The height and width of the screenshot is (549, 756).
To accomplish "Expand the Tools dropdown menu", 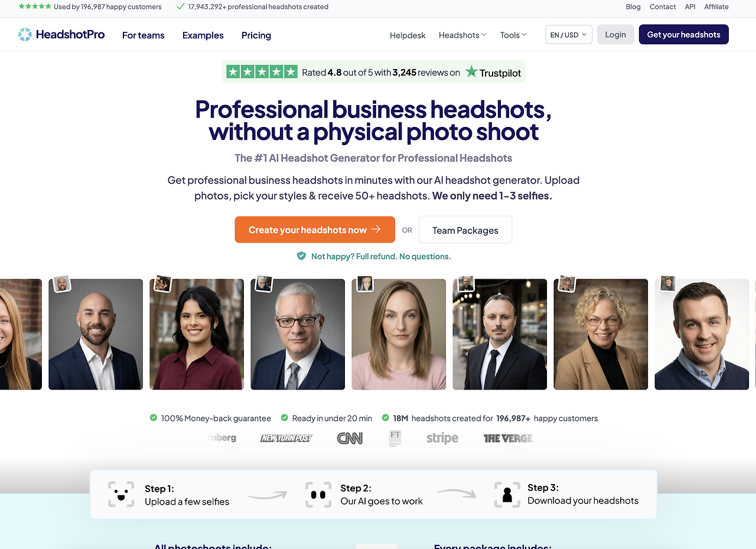I will pos(513,35).
